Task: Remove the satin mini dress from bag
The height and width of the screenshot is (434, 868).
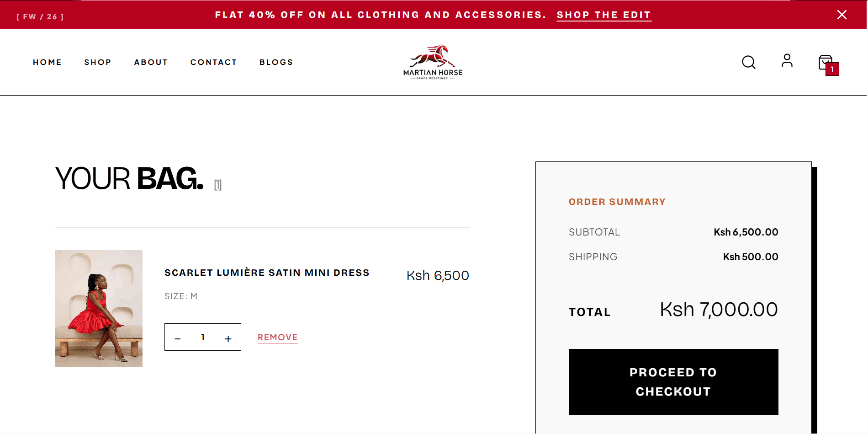Action: (x=278, y=338)
